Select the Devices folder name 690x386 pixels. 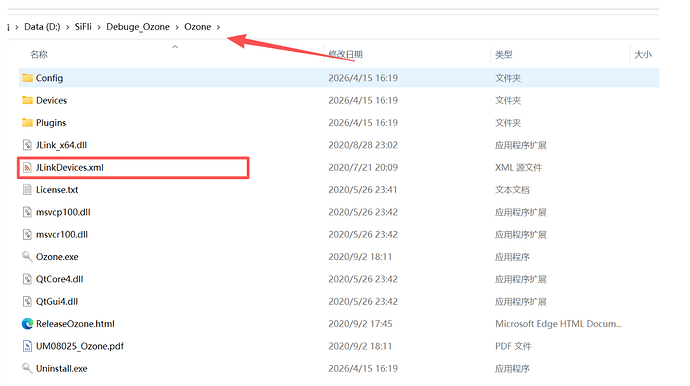pos(51,100)
